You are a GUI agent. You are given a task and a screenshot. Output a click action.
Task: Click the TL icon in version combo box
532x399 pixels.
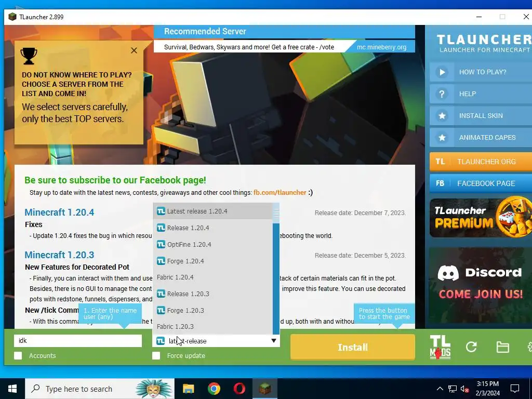tap(161, 341)
